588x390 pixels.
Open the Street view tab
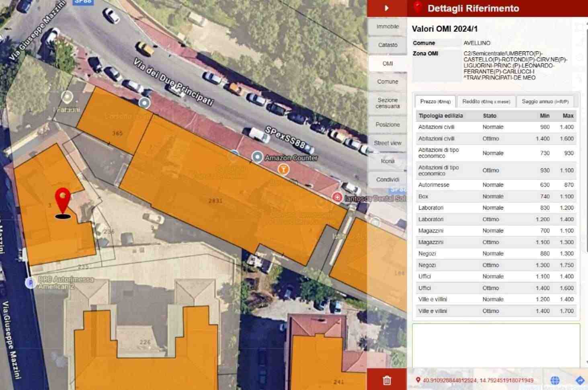pos(387,143)
